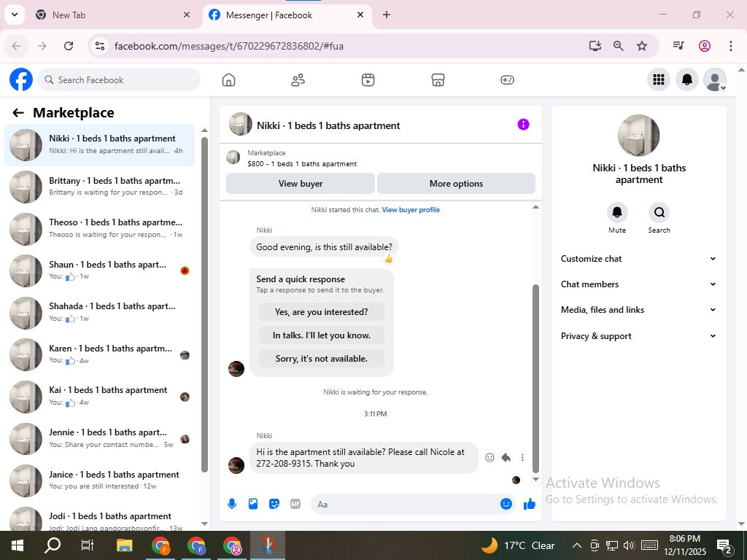The height and width of the screenshot is (560, 747).
Task: Open Windows Start menu
Action: [18, 545]
